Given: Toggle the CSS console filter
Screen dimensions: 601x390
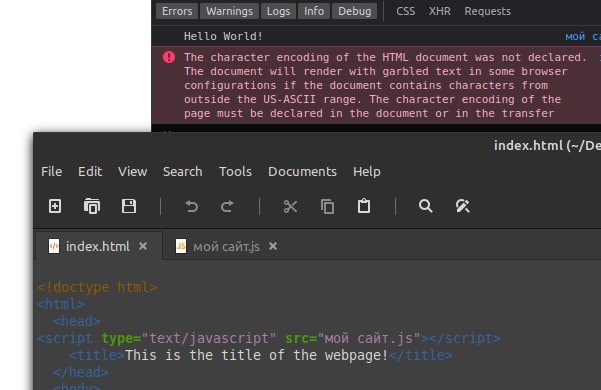Looking at the screenshot, I should click(x=406, y=11).
